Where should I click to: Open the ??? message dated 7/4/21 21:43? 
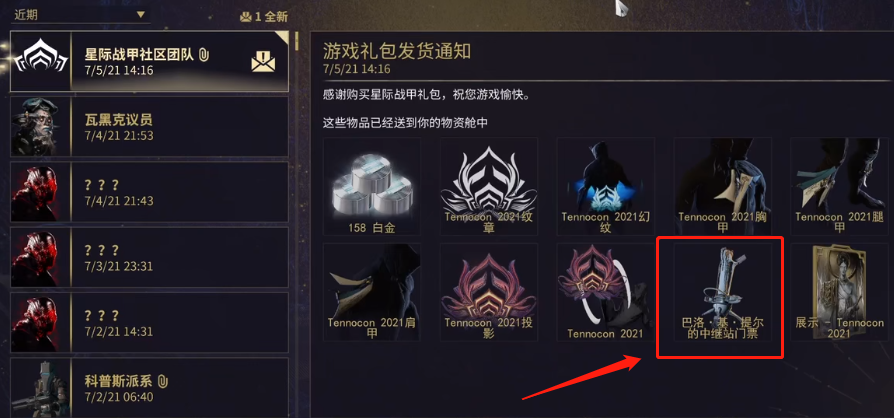(x=149, y=192)
